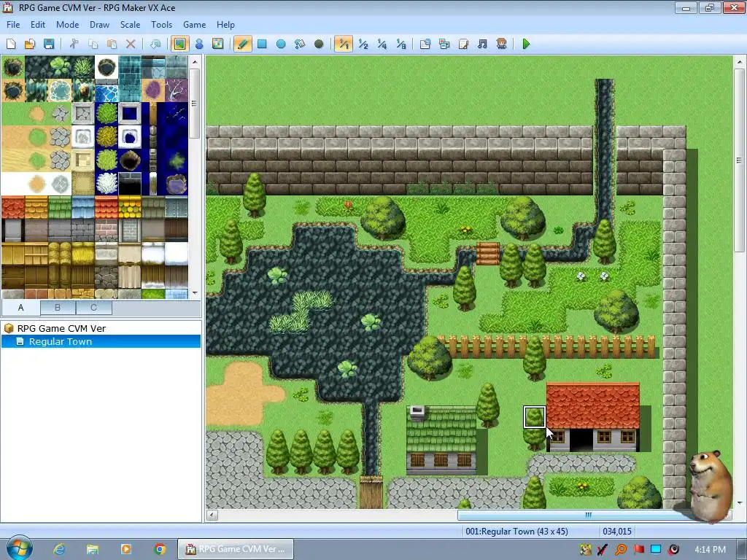Click RPG Game CVM Ver taskbar button
The image size is (747, 560).
tap(236, 549)
